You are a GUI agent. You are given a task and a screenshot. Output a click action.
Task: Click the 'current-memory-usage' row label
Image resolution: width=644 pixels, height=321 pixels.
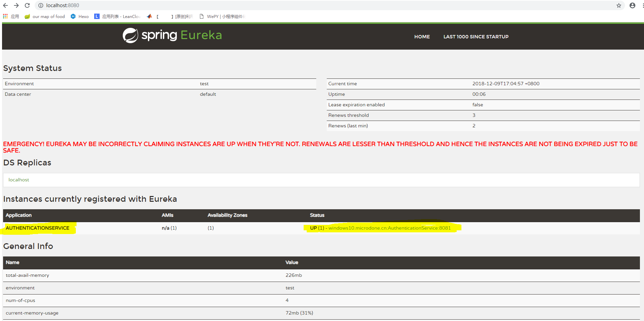click(32, 313)
